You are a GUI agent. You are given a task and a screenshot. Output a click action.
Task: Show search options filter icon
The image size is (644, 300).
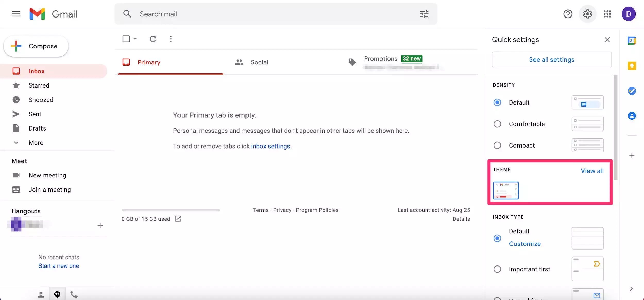click(x=424, y=14)
